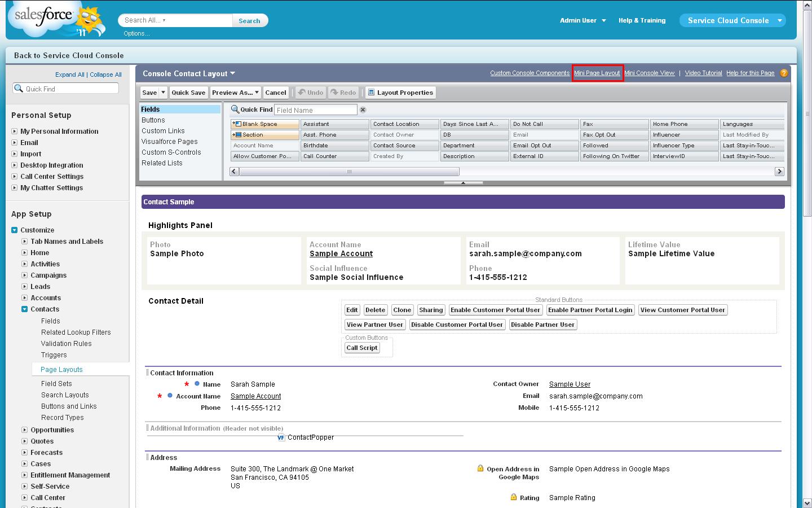Click the orange help question mark icon

[784, 73]
